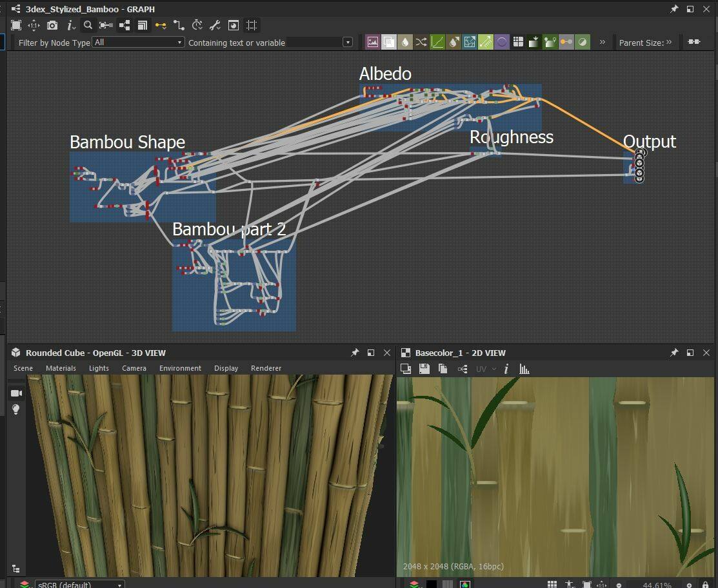Click the histogram icon in 2D view
The width and height of the screenshot is (718, 588).
pos(524,369)
